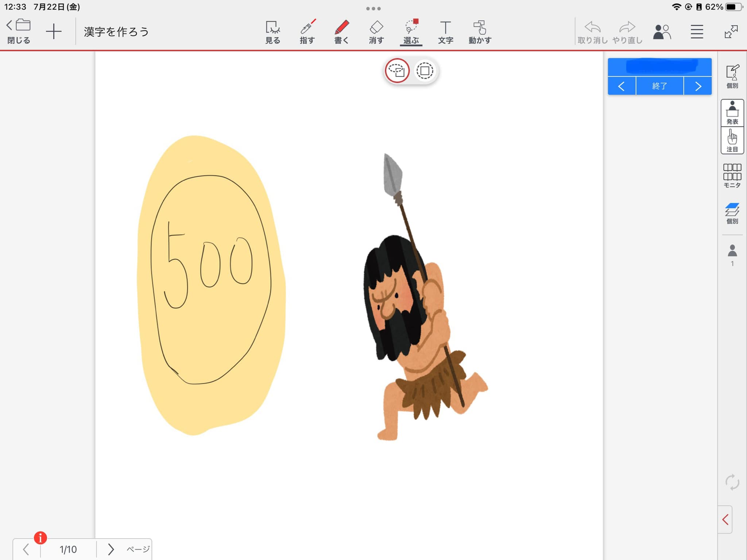The width and height of the screenshot is (747, 560).
Task: Go to next page in page navigator
Action: (111, 549)
